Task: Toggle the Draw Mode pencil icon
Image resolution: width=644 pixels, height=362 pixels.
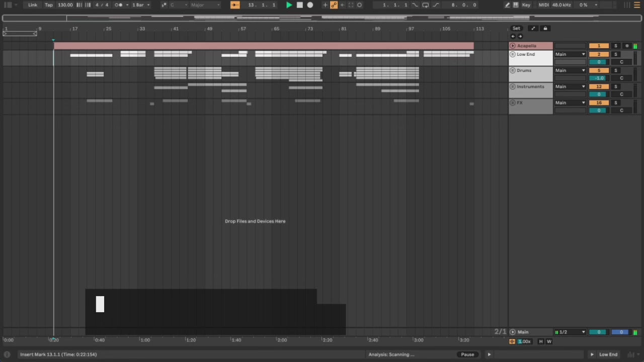Action: point(508,5)
